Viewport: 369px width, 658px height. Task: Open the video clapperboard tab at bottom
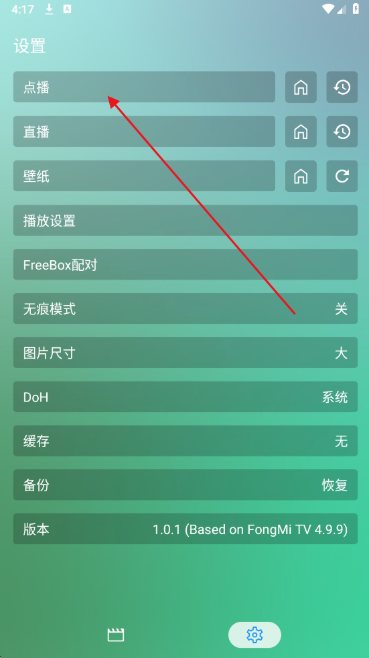(115, 634)
